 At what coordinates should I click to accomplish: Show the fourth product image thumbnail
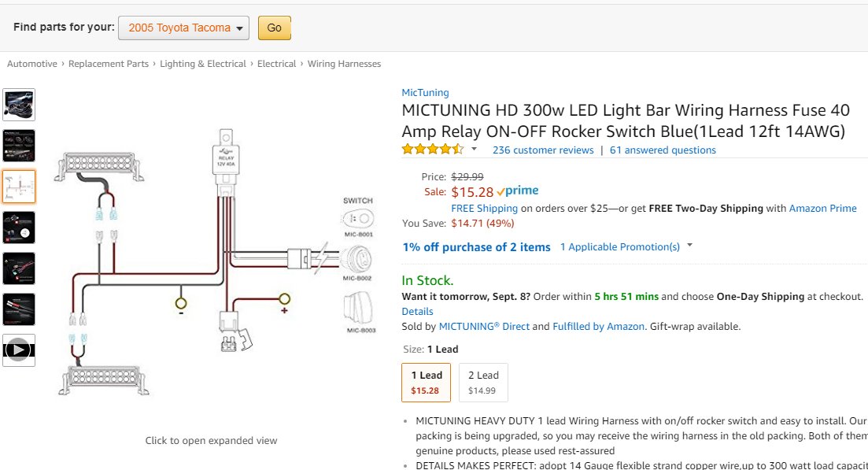click(x=19, y=228)
